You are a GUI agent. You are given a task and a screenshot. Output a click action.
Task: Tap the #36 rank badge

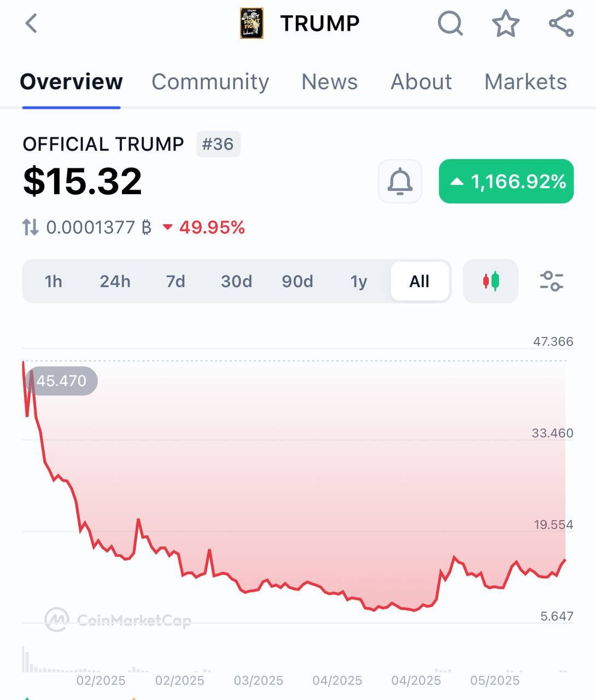click(x=218, y=144)
